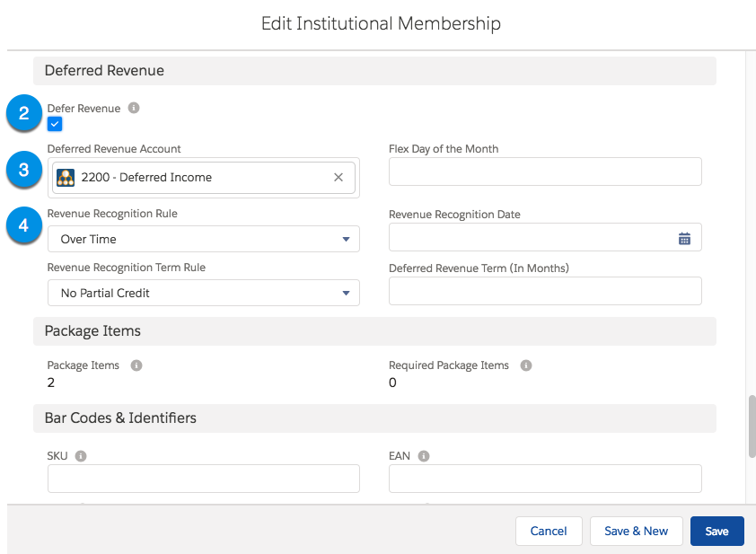Screen dimensions: 756x554
Task: Cancel editing the Institutional Membership
Action: [549, 531]
